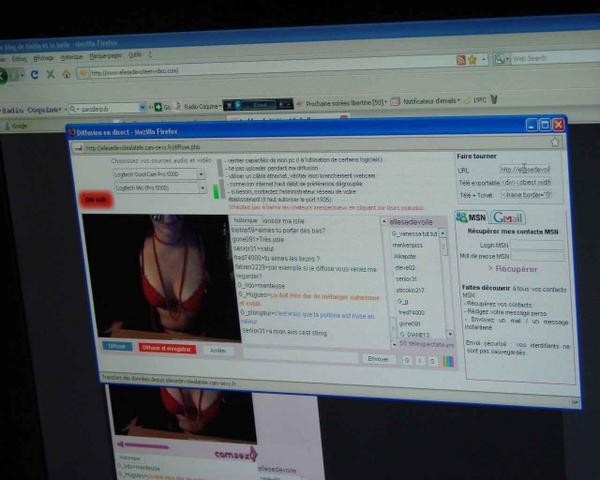600x480 pixels.
Task: Open the Affichage menu
Action: [x=44, y=58]
